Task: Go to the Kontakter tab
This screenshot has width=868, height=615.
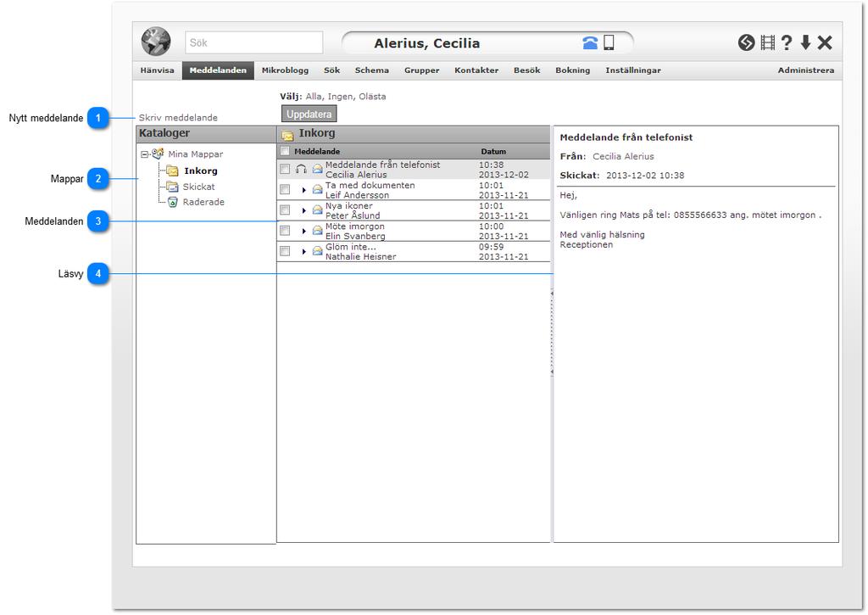Action: [x=476, y=70]
